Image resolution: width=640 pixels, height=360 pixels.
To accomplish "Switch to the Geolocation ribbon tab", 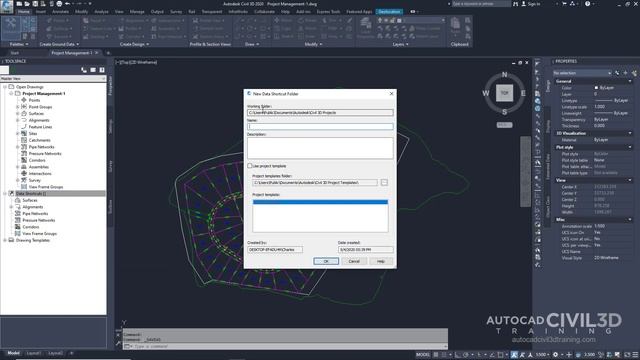I will (389, 12).
